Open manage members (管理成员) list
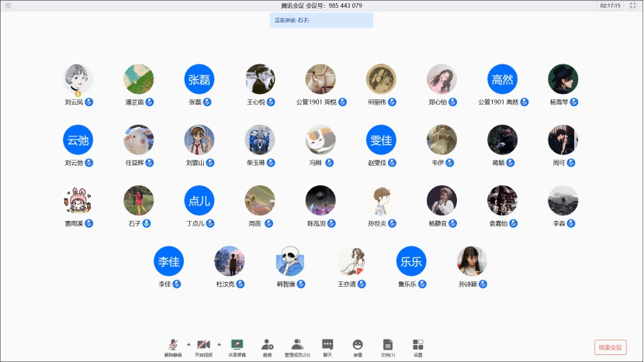This screenshot has height=362, width=644. pos(296,344)
